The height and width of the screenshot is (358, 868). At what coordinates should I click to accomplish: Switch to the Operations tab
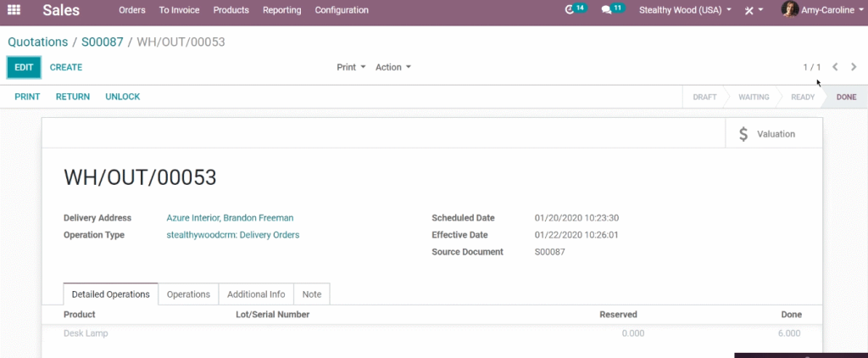[188, 294]
